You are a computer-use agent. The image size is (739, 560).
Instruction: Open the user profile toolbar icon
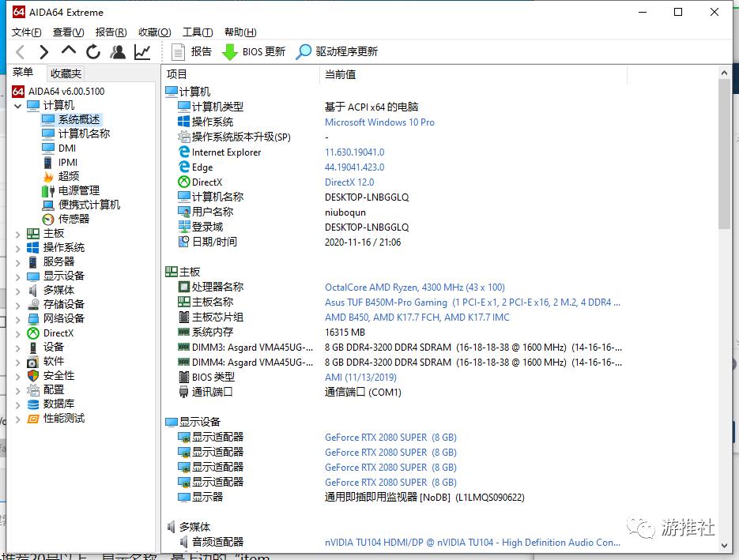(116, 51)
